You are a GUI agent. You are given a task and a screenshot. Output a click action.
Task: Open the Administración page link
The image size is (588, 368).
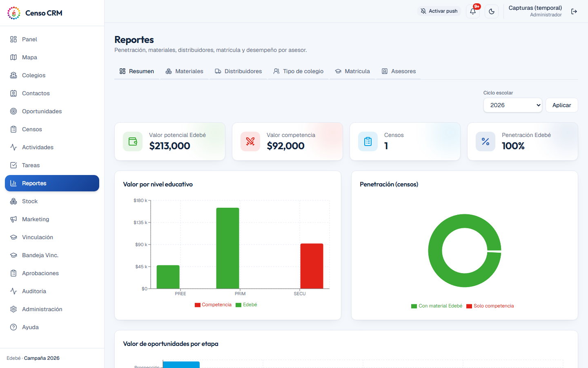[52, 309]
